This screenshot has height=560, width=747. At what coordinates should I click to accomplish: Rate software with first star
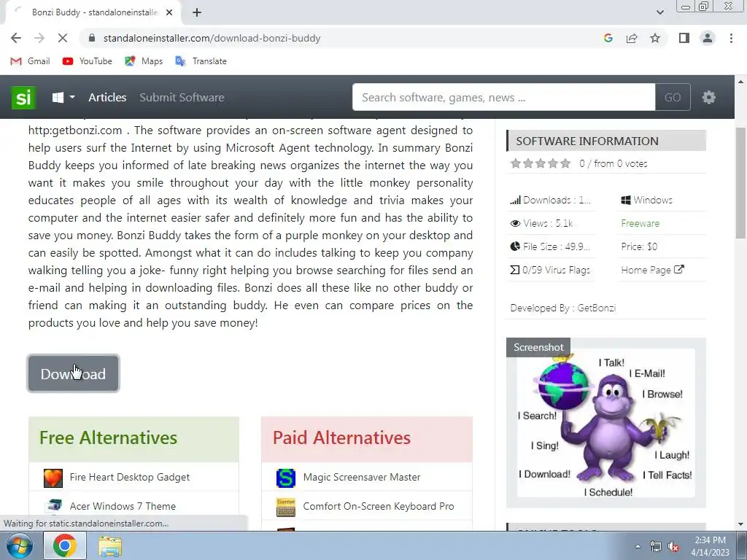pos(516,164)
